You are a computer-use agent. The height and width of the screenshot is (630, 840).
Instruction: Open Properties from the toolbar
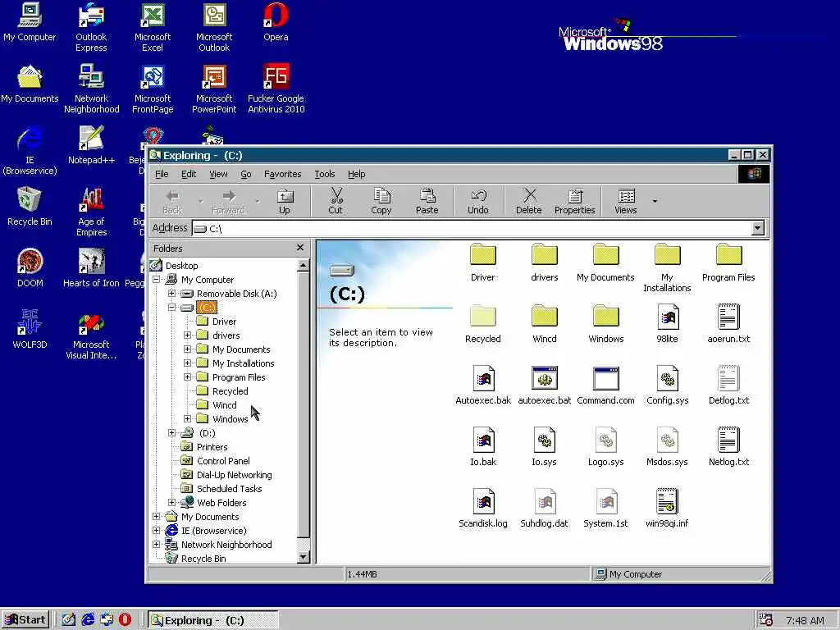[x=574, y=202]
